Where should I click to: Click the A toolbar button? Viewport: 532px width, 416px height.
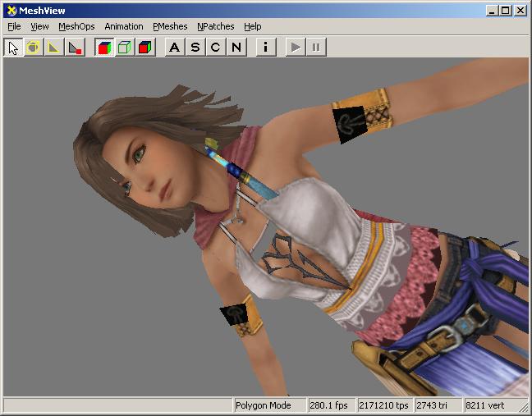click(x=174, y=47)
